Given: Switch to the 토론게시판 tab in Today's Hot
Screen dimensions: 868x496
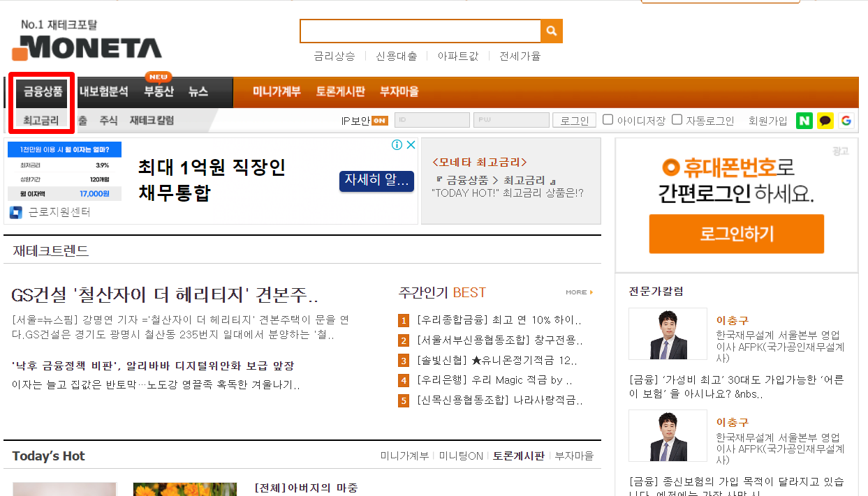Looking at the screenshot, I should coord(519,455).
